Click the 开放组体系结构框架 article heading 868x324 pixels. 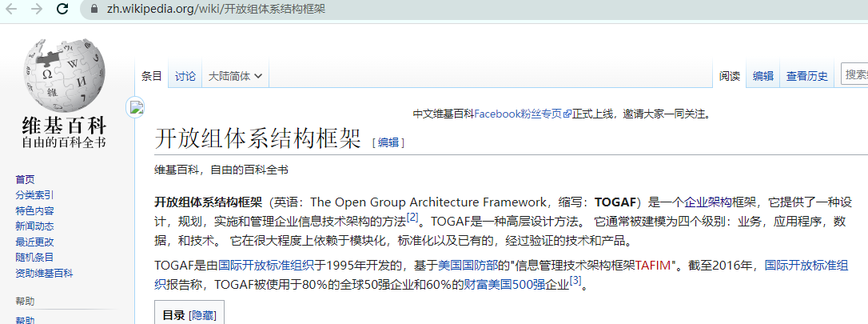pos(257,138)
